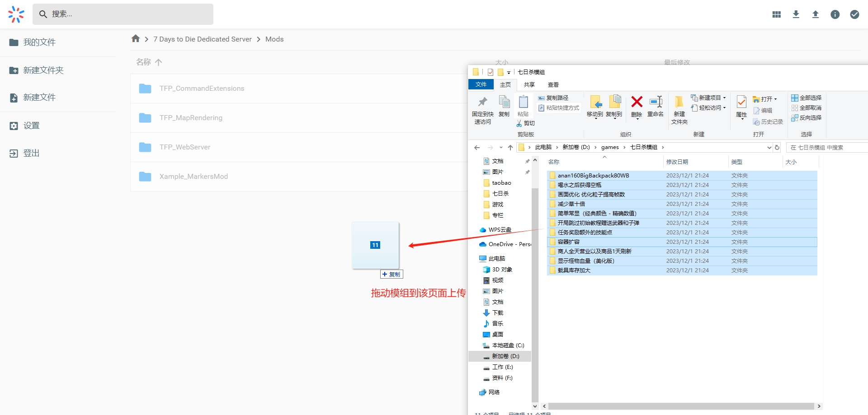Open the Move to dropdown arrow
Viewport: 868px width, 415px height.
(595, 118)
